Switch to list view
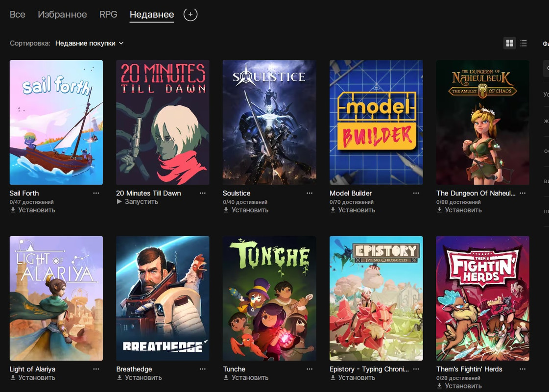 pyautogui.click(x=524, y=43)
